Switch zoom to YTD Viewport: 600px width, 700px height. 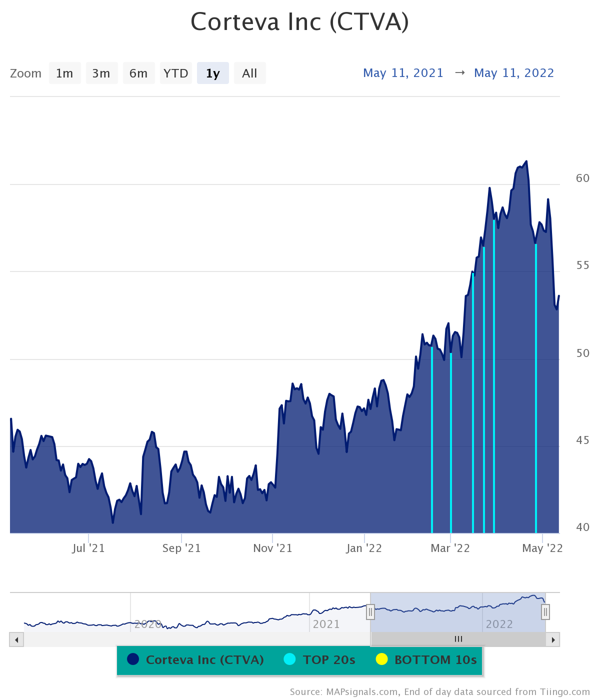pos(175,73)
